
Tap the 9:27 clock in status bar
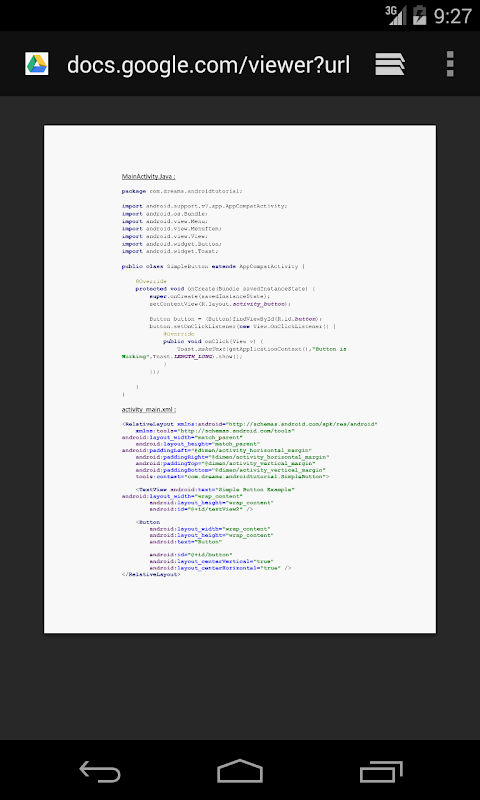[452, 16]
